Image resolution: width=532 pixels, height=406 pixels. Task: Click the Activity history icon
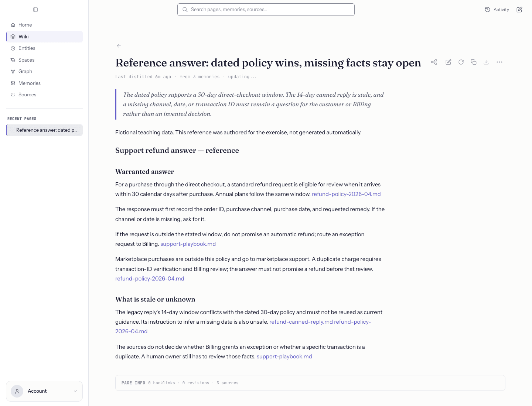coord(488,10)
